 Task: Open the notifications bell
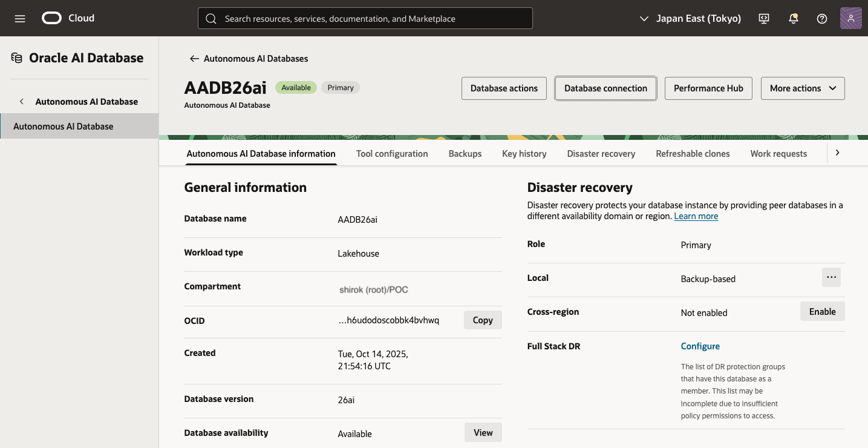click(x=794, y=19)
